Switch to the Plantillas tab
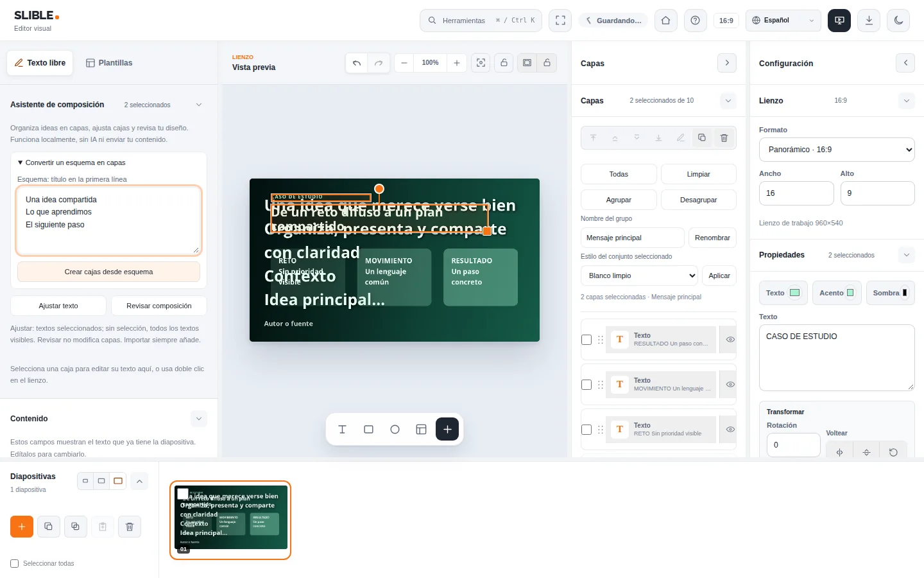 (109, 63)
